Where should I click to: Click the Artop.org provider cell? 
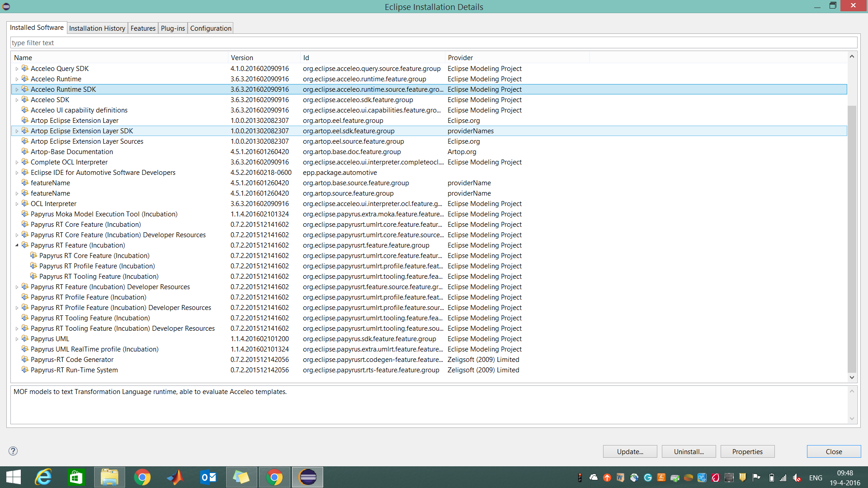coord(462,151)
